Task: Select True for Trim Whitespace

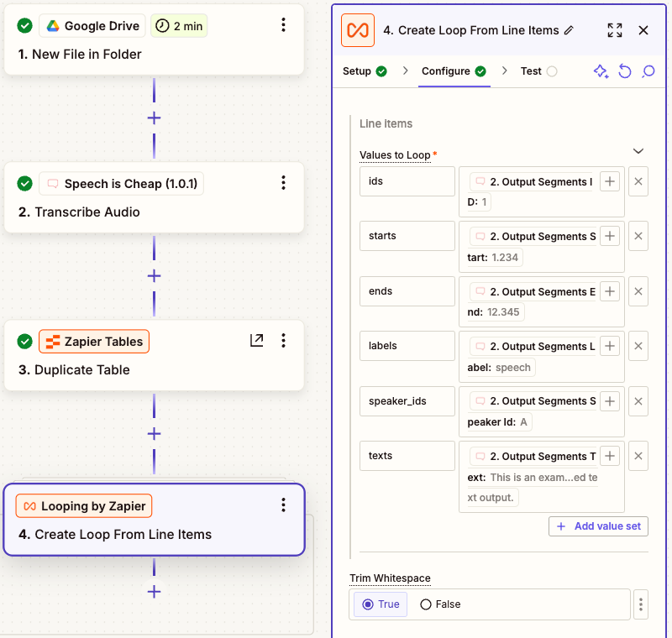Action: click(x=381, y=604)
